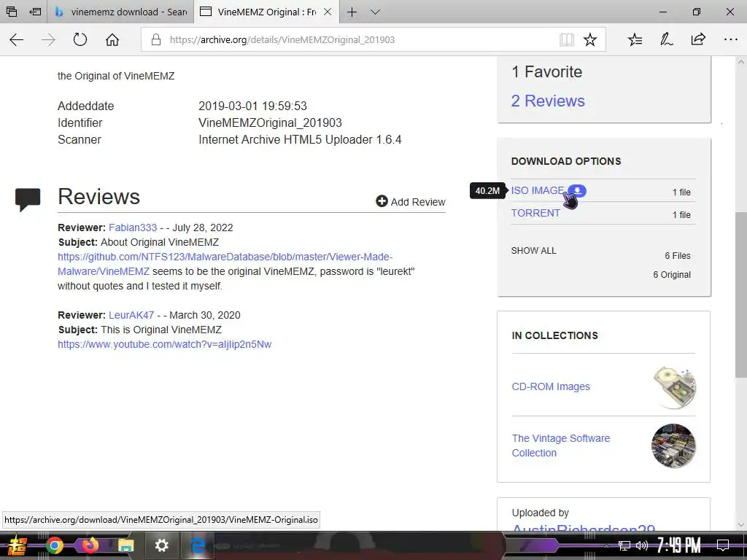Close the VineMEMZ Original tab
This screenshot has width=747, height=560.
coord(328,12)
